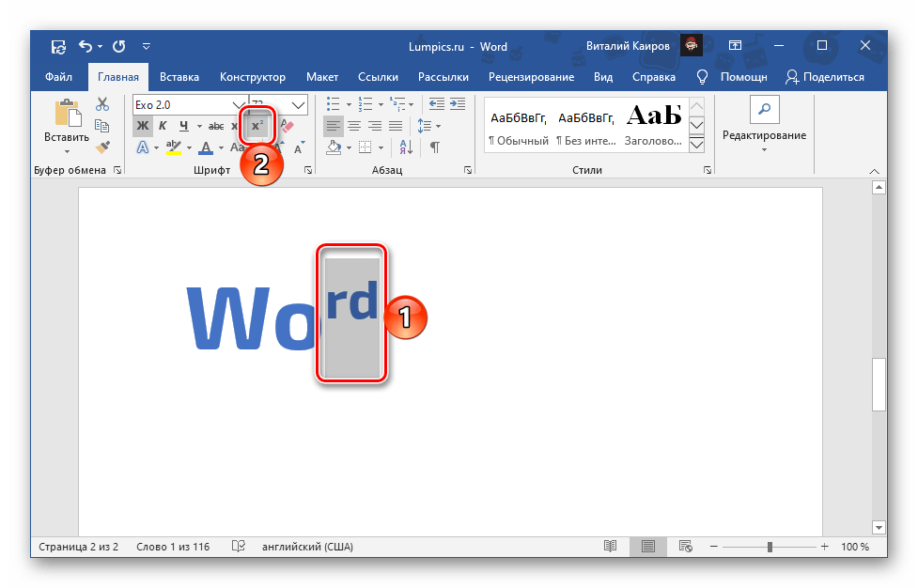918x588 pixels.
Task: Click the Помощн lightbulb search
Action: (x=731, y=77)
